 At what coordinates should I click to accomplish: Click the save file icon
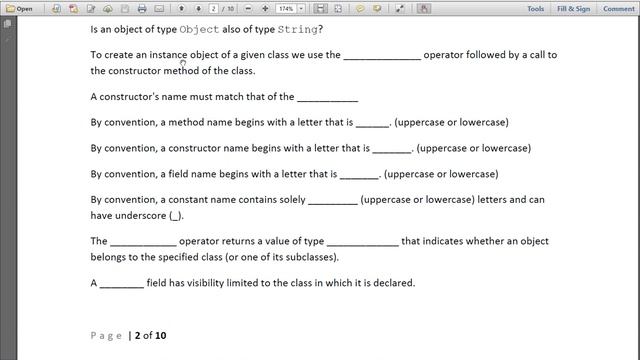[125, 9]
